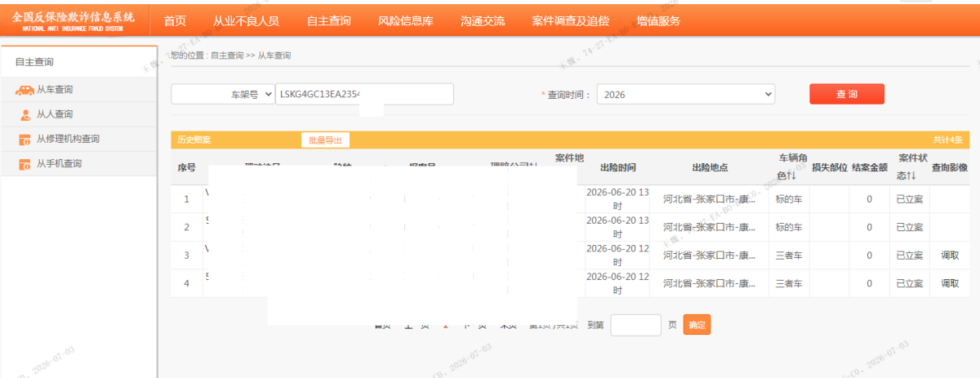This screenshot has width=980, height=378.
Task: Select 自主查询 in top navigation bar
Action: [x=329, y=21]
